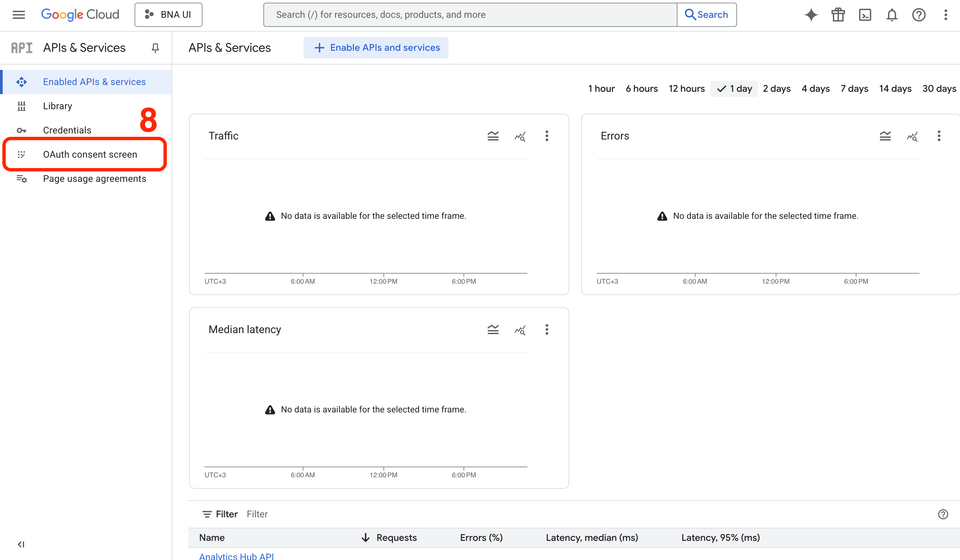960x560 pixels.
Task: Click Enable APIs and services
Action: 376,48
